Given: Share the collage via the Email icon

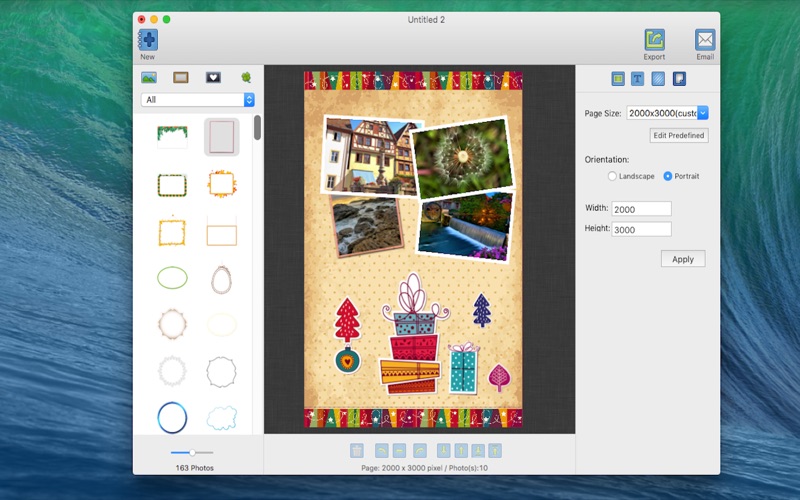Looking at the screenshot, I should coord(705,40).
